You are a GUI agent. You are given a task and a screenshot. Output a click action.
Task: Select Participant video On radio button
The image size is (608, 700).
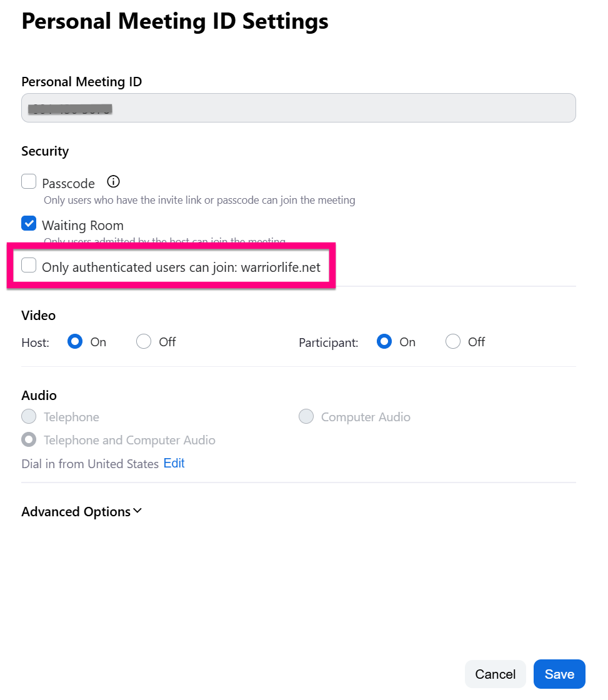384,342
